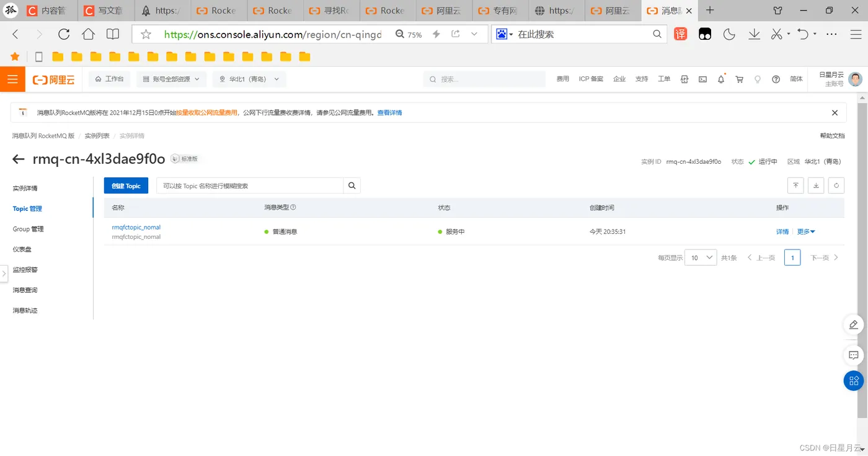Viewport: 868px width, 456px height.
Task: Click the scissors screenshot tool icon
Action: 776,35
